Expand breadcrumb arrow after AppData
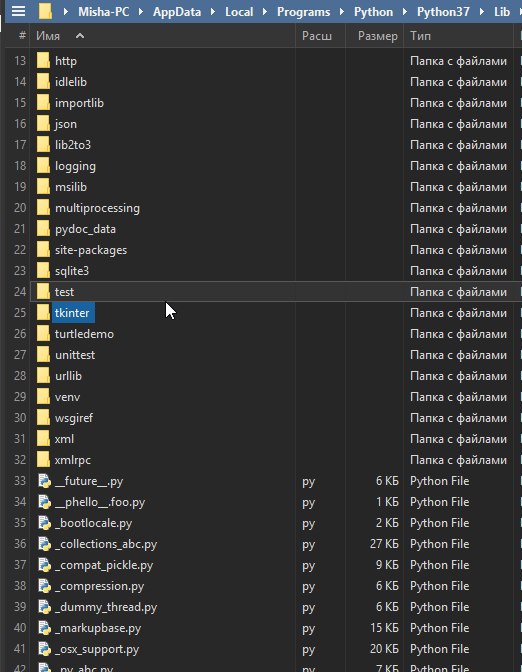522x672 pixels. [x=213, y=12]
